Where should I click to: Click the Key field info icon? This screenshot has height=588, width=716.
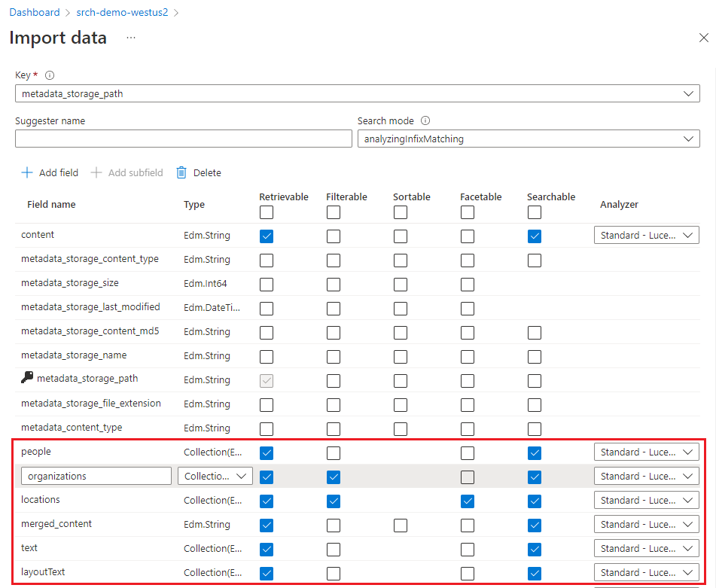click(x=50, y=75)
